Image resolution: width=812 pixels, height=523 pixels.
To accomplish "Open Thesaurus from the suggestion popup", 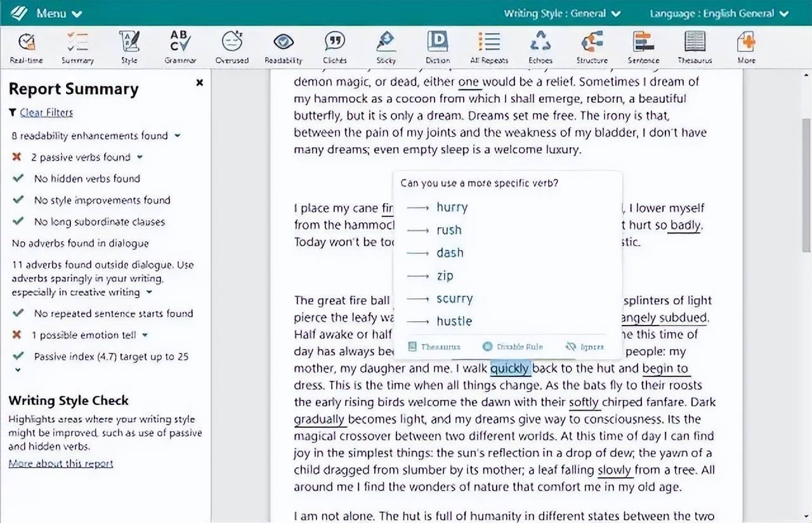I will (435, 347).
